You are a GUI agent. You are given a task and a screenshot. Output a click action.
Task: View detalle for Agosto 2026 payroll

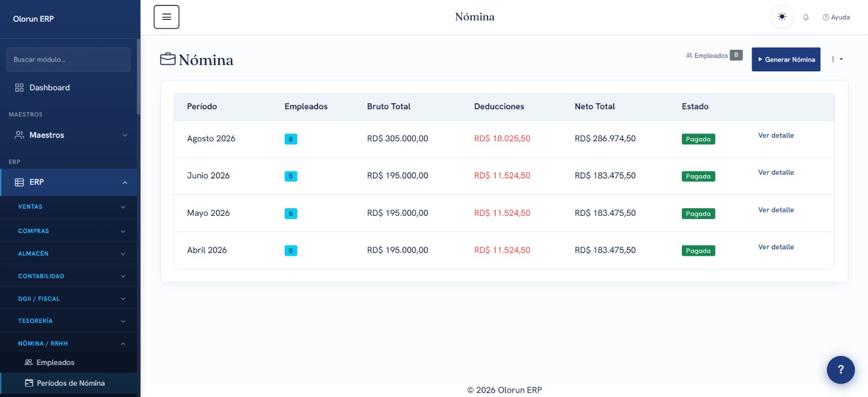click(775, 136)
